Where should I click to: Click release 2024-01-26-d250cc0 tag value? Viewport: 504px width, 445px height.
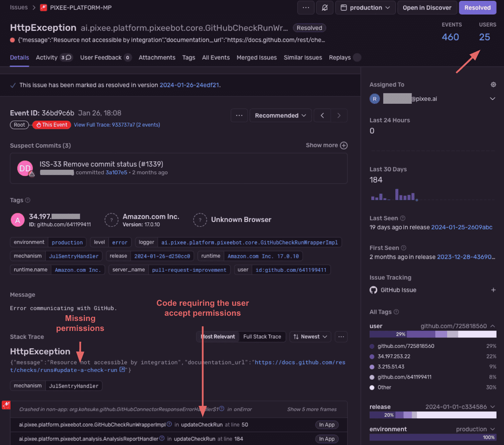tap(162, 256)
